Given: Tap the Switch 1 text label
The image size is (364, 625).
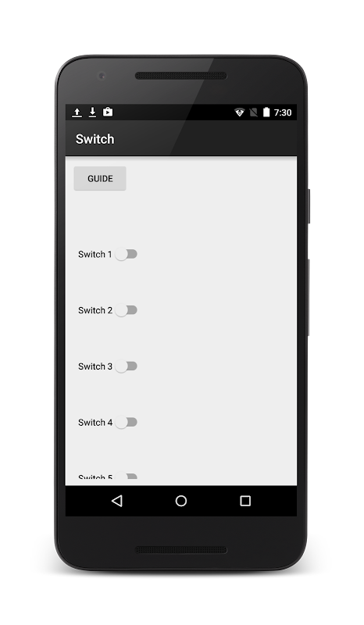Looking at the screenshot, I should (95, 255).
